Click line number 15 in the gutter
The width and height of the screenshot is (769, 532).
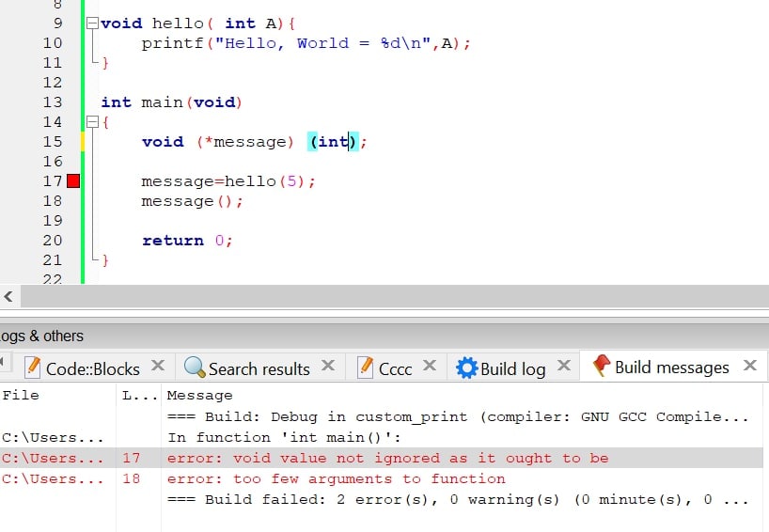(x=53, y=142)
